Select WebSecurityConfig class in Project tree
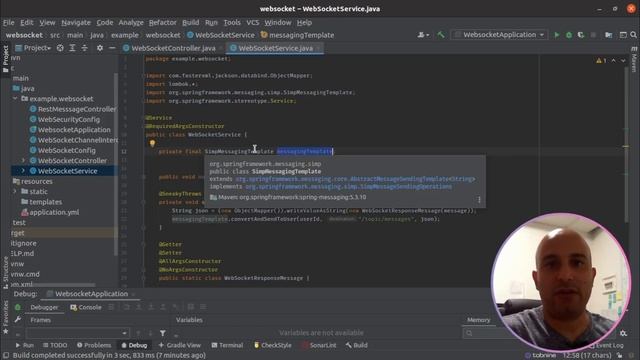The image size is (640, 360). pos(64,119)
